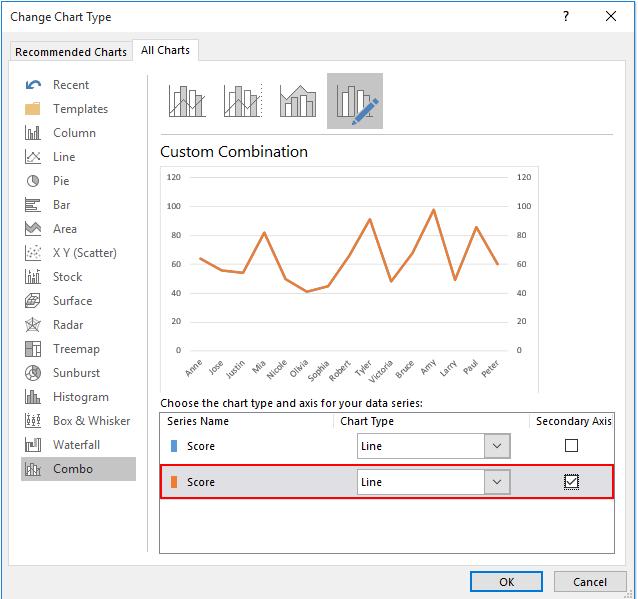This screenshot has height=599, width=638.
Task: Pick the Stacked Area - Clustered Column icon
Action: tap(298, 101)
